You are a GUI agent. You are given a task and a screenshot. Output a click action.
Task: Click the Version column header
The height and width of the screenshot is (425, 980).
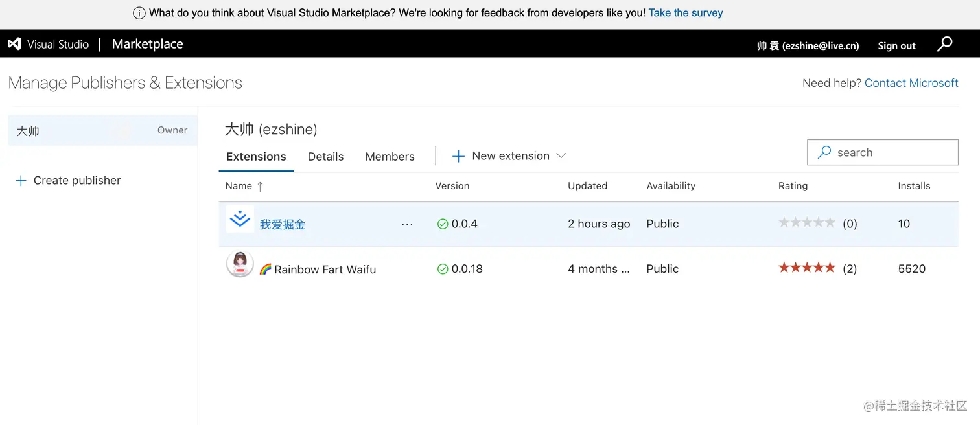452,186
